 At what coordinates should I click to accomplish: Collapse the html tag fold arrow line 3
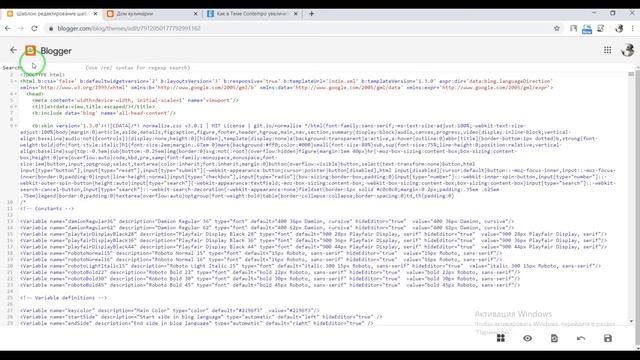pyautogui.click(x=16, y=81)
